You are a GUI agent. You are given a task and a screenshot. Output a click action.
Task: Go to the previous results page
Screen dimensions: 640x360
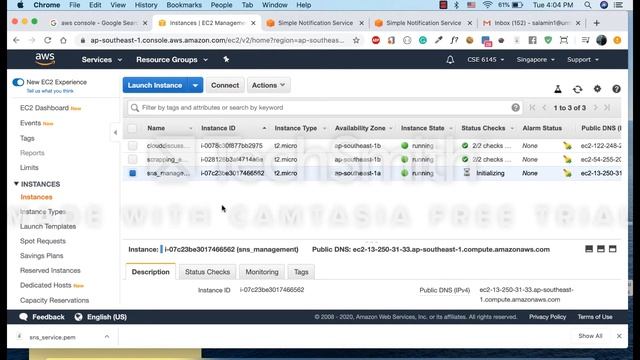tap(544, 108)
